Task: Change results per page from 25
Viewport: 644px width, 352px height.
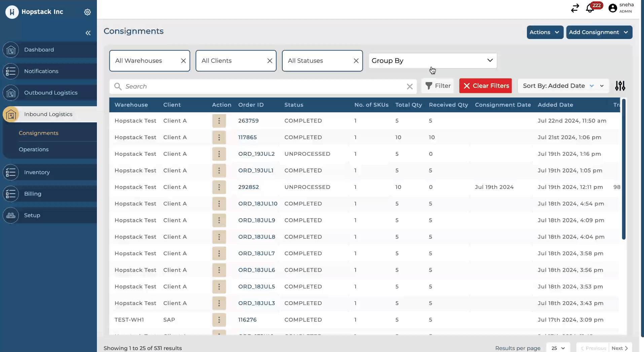Action: tap(558, 348)
